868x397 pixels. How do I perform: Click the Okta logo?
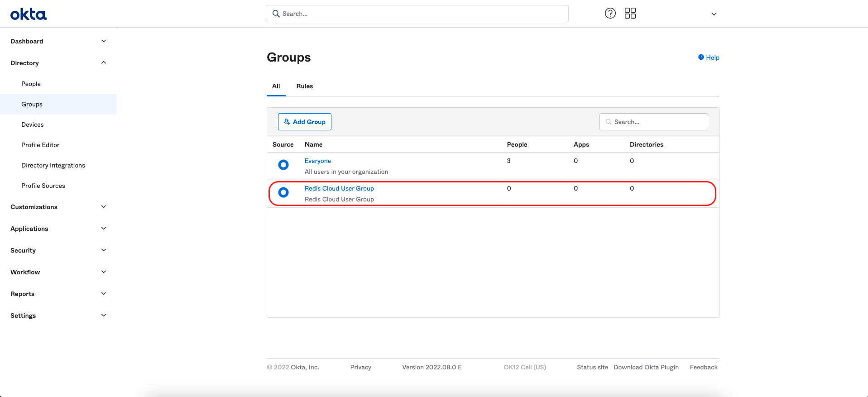click(x=29, y=14)
